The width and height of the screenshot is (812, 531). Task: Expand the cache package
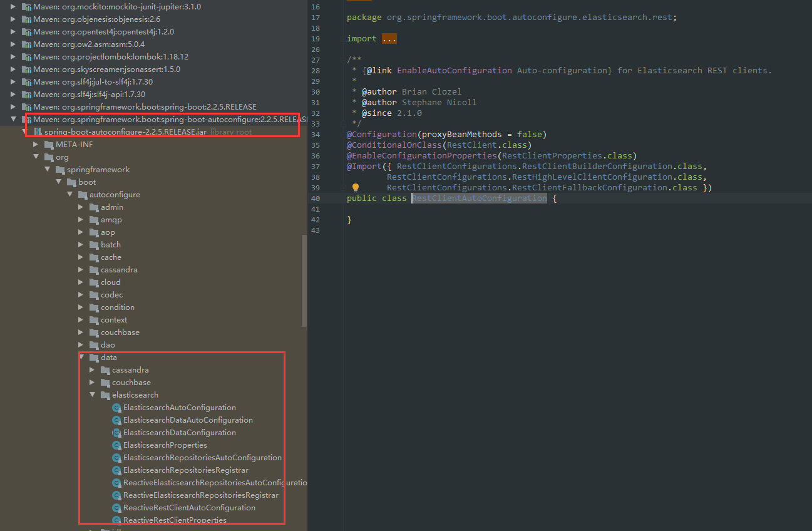click(81, 257)
